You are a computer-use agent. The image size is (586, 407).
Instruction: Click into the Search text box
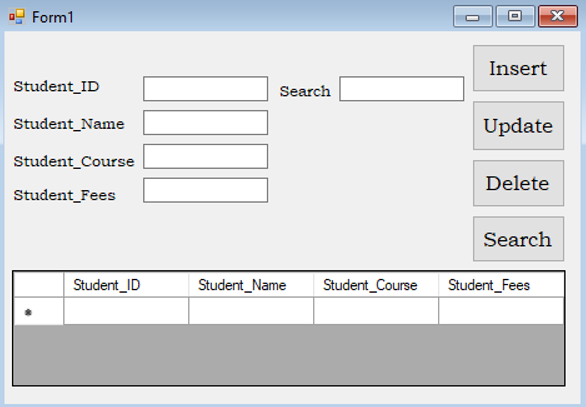click(402, 89)
